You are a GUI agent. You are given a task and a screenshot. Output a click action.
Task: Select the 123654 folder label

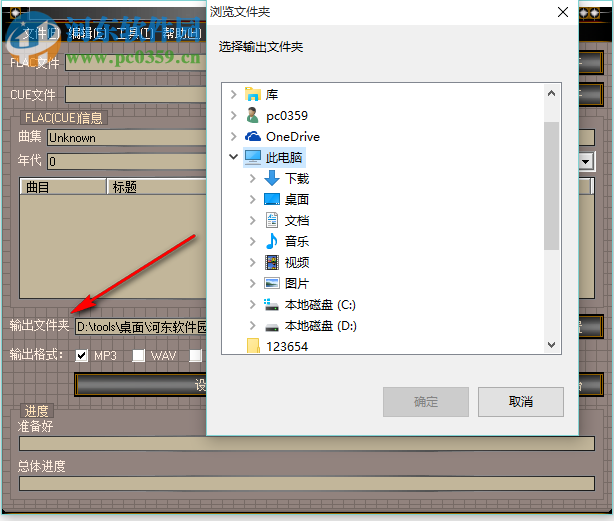(287, 346)
